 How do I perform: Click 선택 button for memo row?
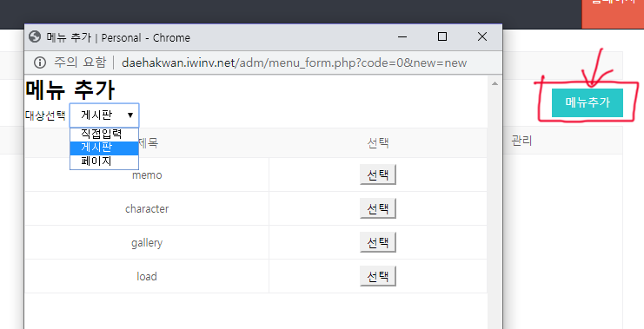pyautogui.click(x=378, y=174)
